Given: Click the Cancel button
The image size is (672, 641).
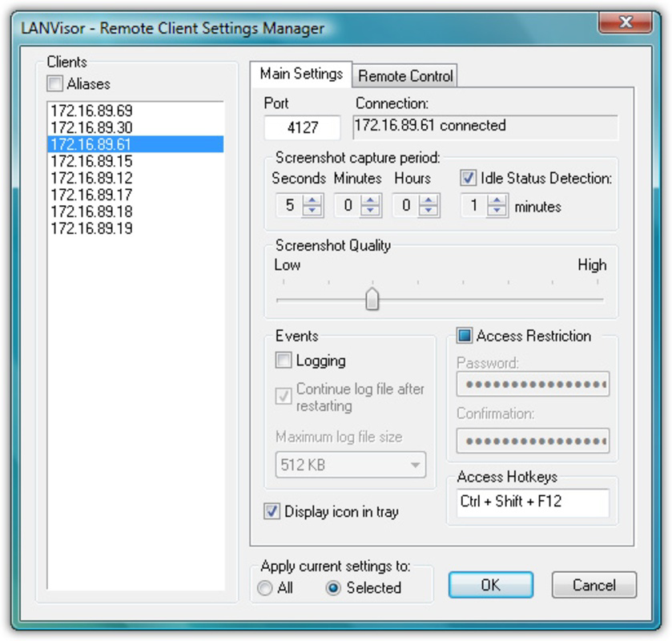Looking at the screenshot, I should pos(594,585).
